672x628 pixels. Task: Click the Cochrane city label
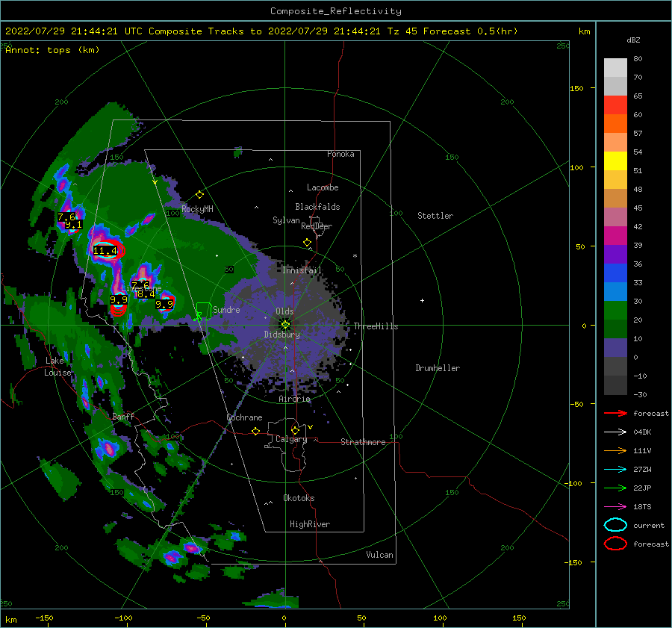point(244,417)
